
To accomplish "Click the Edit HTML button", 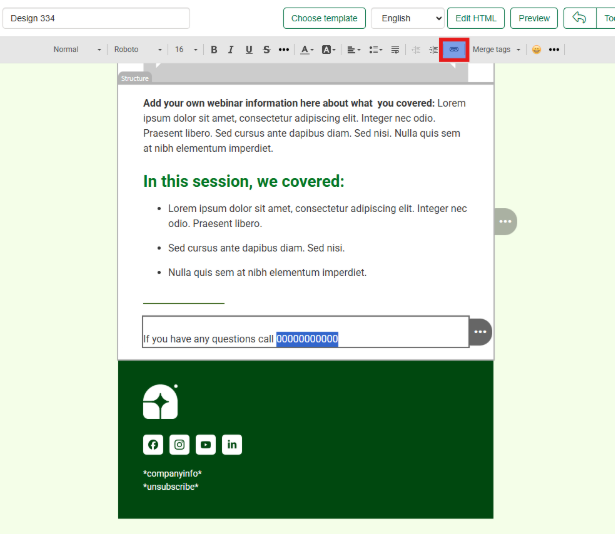I will click(x=475, y=18).
